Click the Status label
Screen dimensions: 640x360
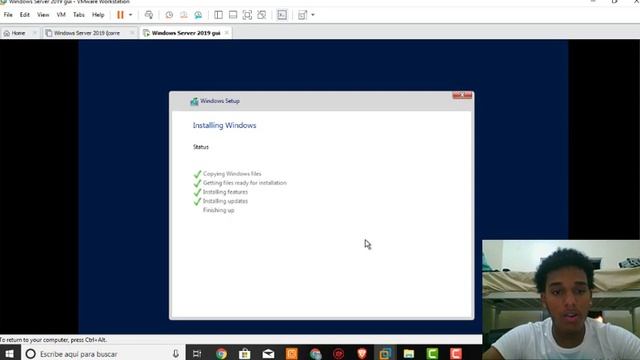point(201,147)
